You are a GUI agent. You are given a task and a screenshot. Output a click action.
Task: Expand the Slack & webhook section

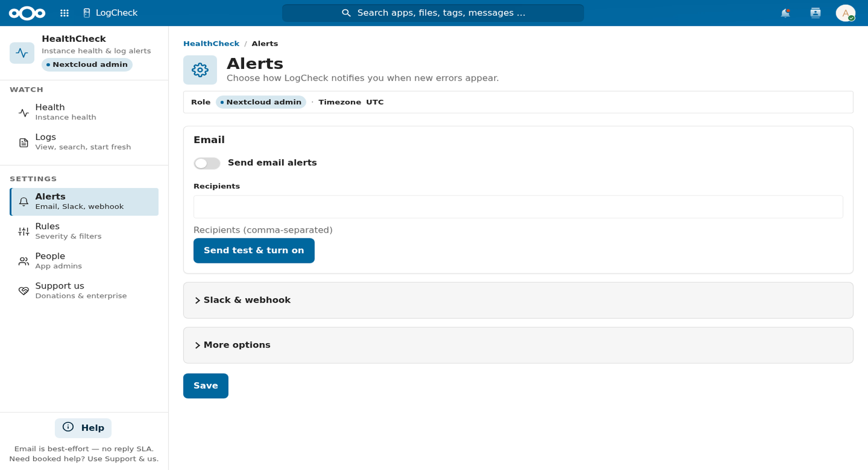518,300
